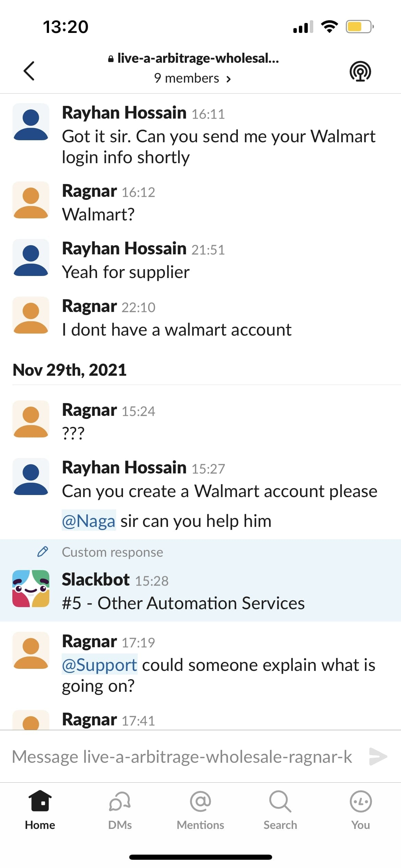Screen dimensions: 401x868
Task: Tap the @Support mention link
Action: (100, 665)
